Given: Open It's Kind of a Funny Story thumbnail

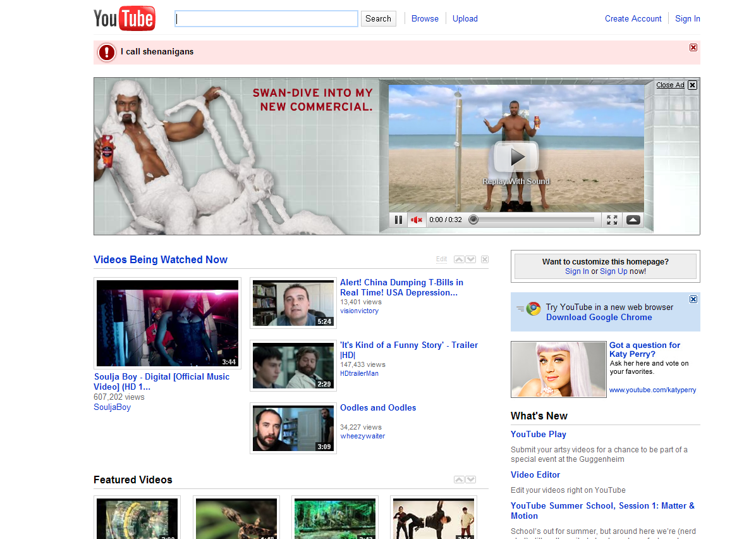Looking at the screenshot, I should [x=293, y=365].
